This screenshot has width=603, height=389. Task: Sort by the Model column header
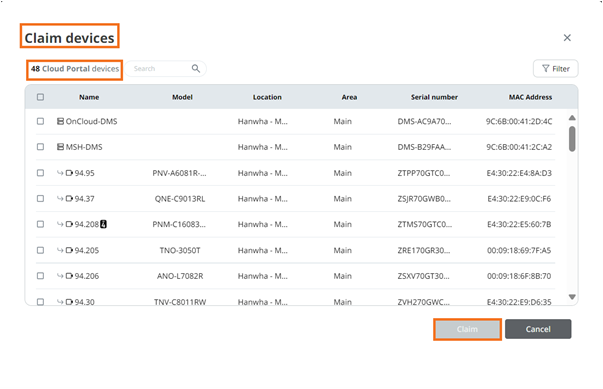[x=182, y=97]
